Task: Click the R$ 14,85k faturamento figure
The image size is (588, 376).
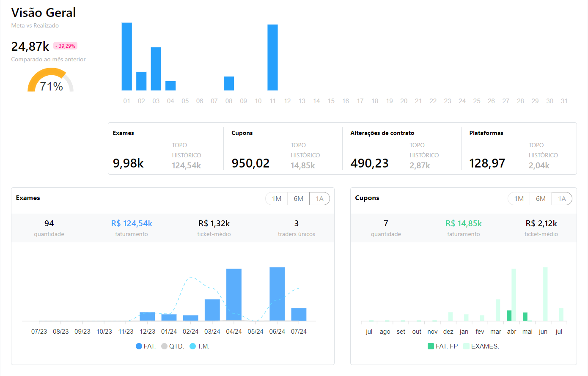Action: click(x=464, y=223)
